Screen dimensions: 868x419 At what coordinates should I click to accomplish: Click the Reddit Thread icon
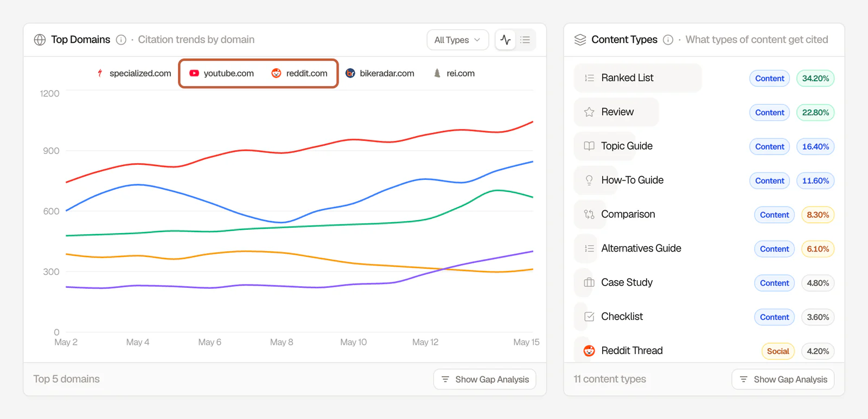coord(589,351)
